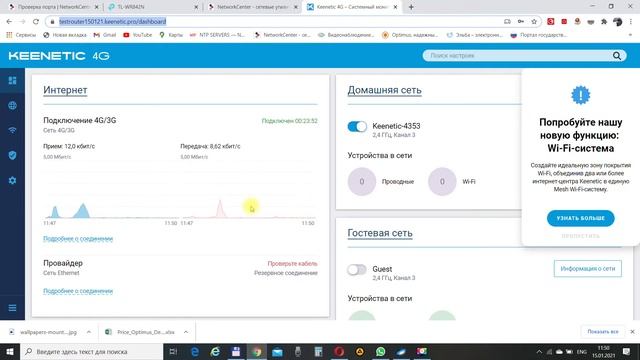The height and width of the screenshot is (360, 640).
Task: Reload the page with browser refresh icon
Action: [36, 21]
